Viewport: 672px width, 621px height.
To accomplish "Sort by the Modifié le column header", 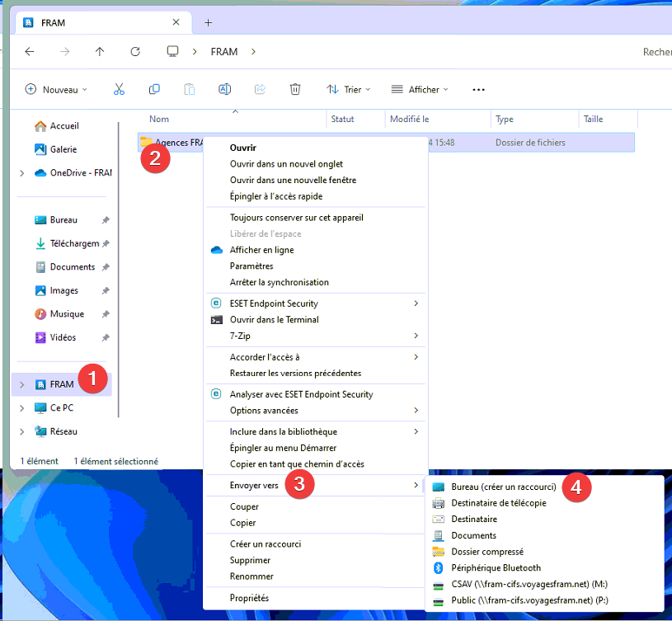I will point(409,119).
